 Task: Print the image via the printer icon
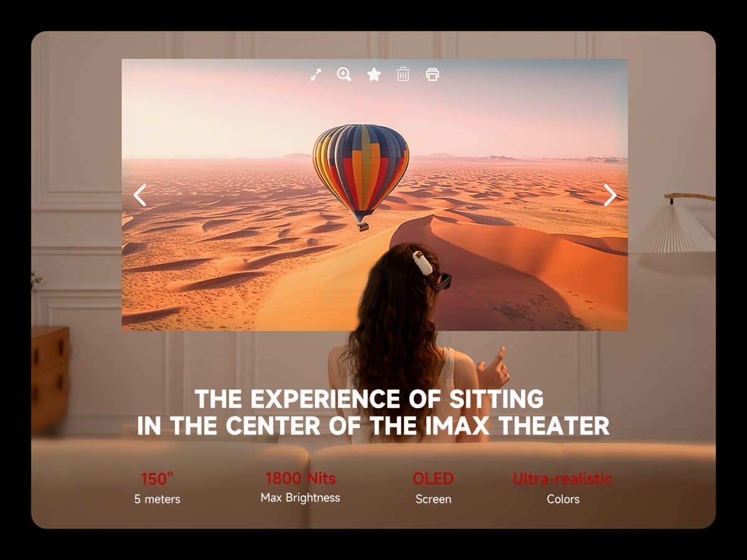(433, 75)
